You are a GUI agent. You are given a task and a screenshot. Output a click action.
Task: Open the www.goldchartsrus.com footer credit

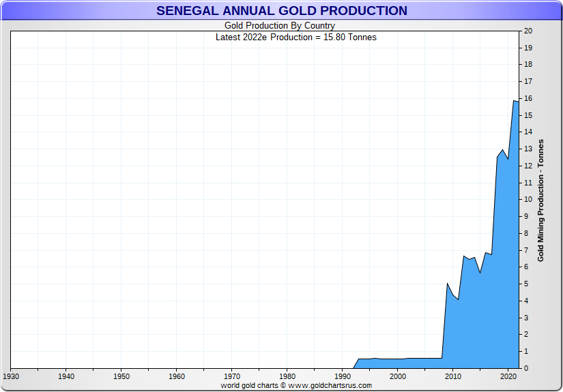(x=295, y=385)
